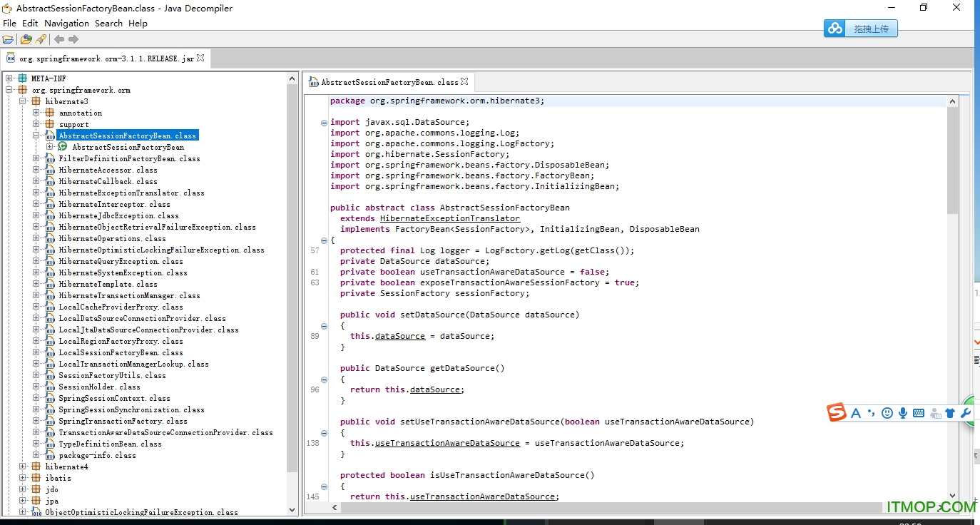Close the AbstractSessionFactoryBean.class tab
This screenshot has width=980, height=525.
465,81
